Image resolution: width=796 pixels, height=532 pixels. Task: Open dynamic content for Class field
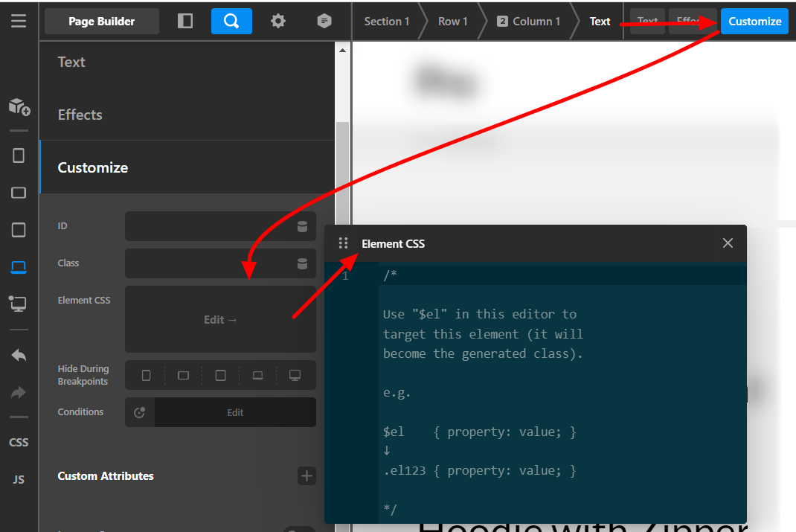[x=302, y=263]
